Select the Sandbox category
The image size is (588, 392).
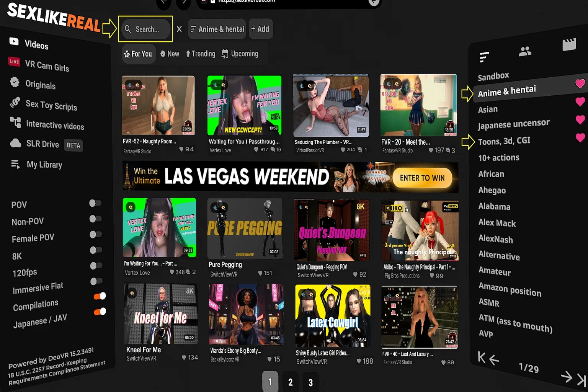point(493,77)
